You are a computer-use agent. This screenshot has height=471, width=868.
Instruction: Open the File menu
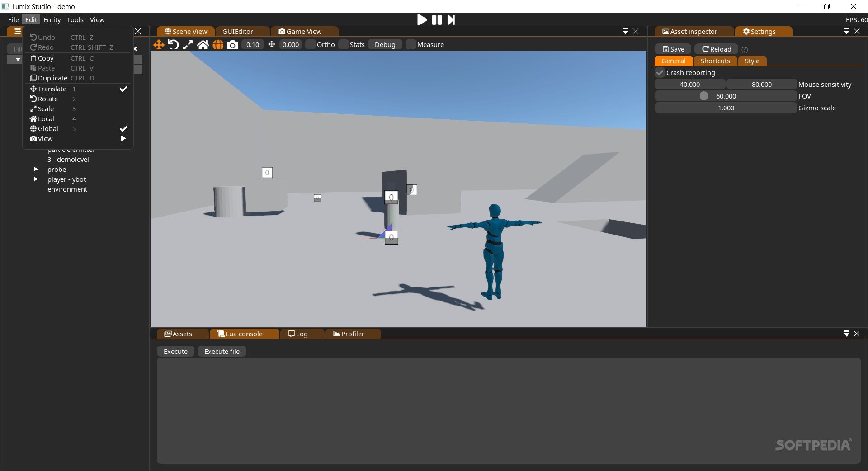(14, 19)
